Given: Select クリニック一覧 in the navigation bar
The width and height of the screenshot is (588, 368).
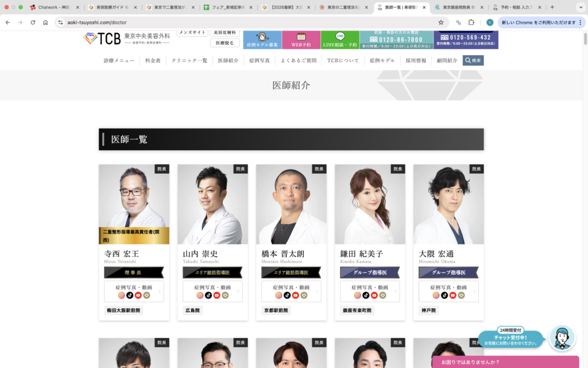Looking at the screenshot, I should [x=189, y=60].
